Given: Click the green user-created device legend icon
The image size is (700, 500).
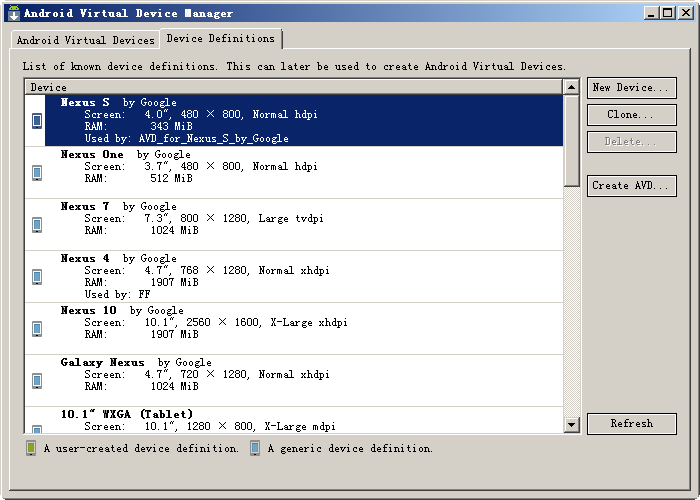Looking at the screenshot, I should pyautogui.click(x=31, y=448).
